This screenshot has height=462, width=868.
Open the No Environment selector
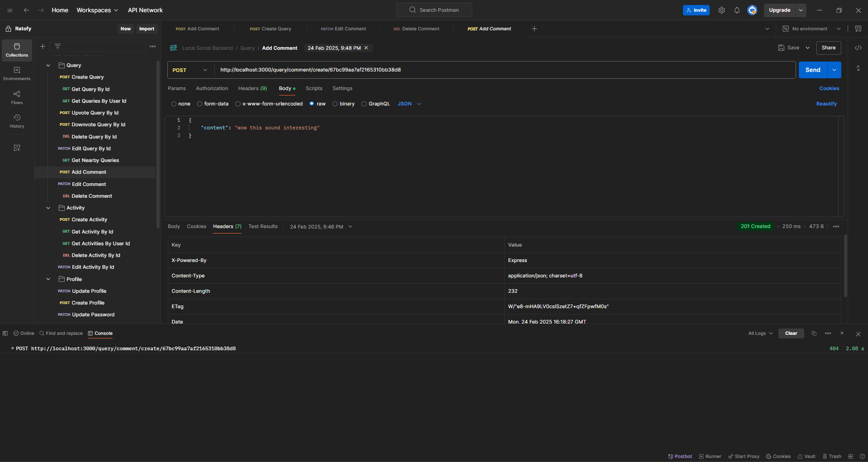point(811,29)
